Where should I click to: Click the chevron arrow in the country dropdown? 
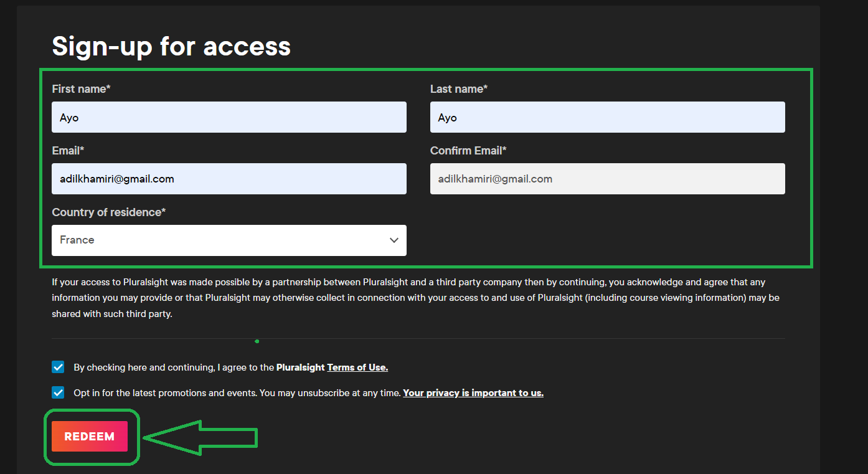click(x=394, y=240)
